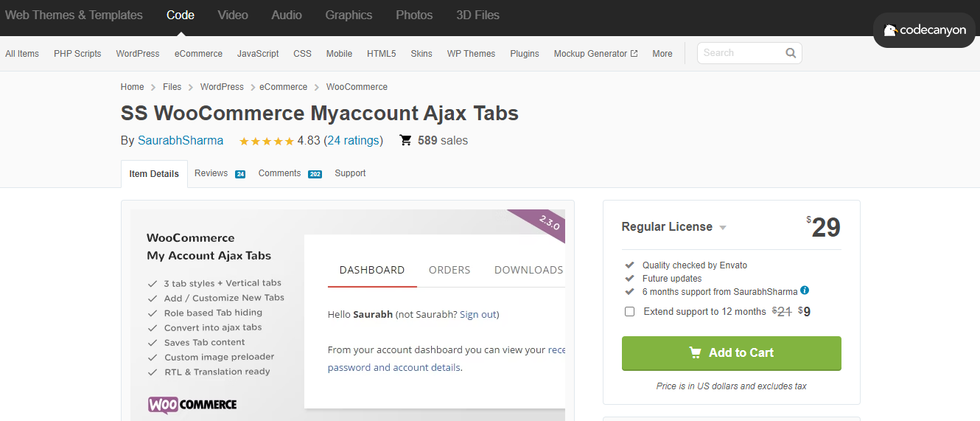Click the 'Quality checked by Envato' text
The height and width of the screenshot is (421, 980).
(695, 265)
